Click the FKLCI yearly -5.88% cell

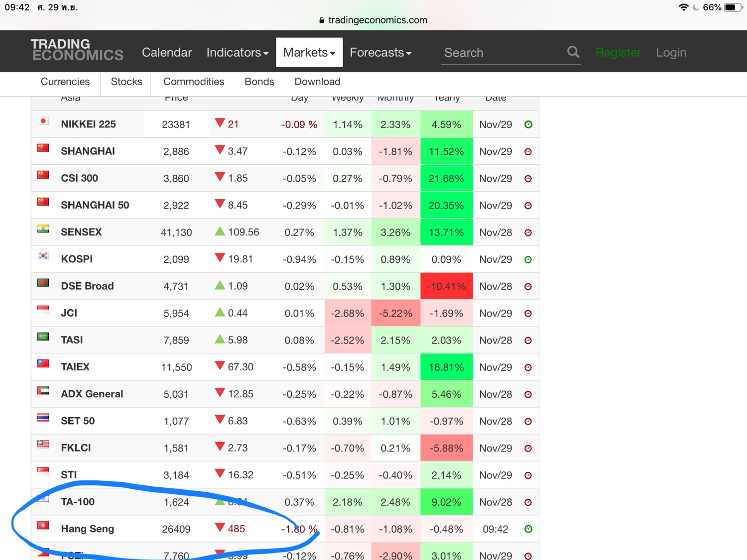(x=446, y=448)
